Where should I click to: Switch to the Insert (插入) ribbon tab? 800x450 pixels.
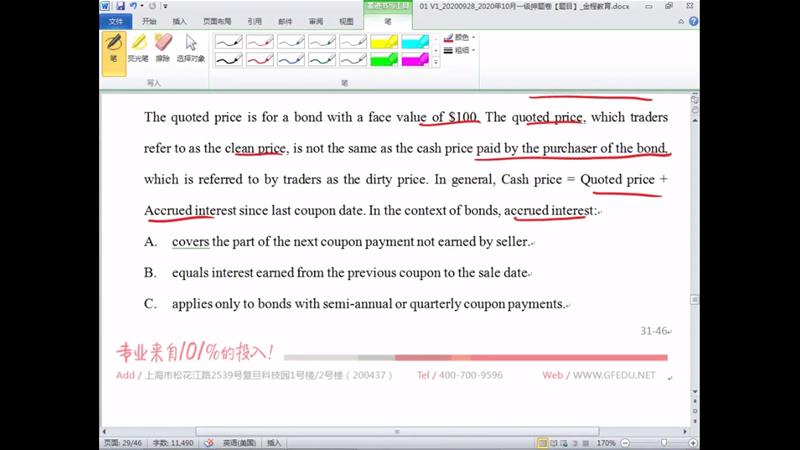[179, 20]
